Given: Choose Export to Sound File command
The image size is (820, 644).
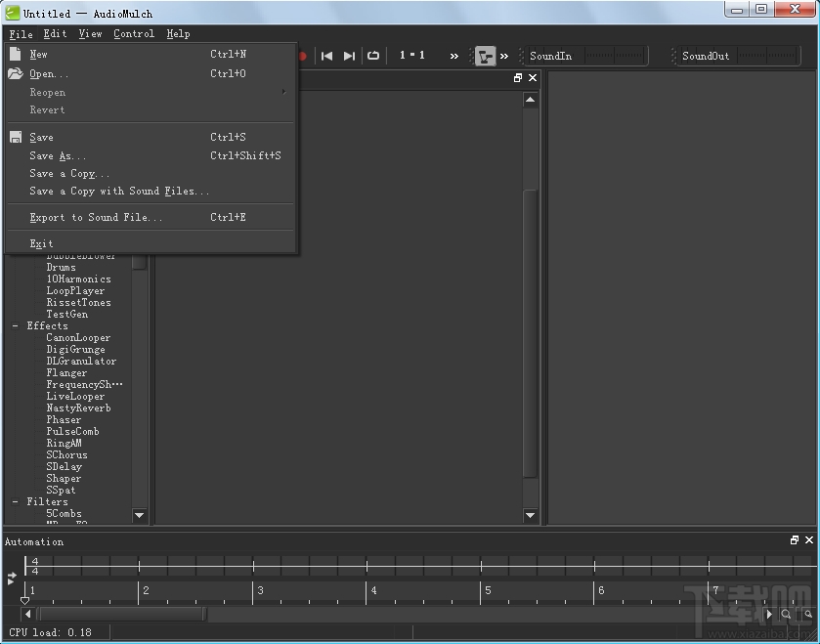Looking at the screenshot, I should [93, 216].
